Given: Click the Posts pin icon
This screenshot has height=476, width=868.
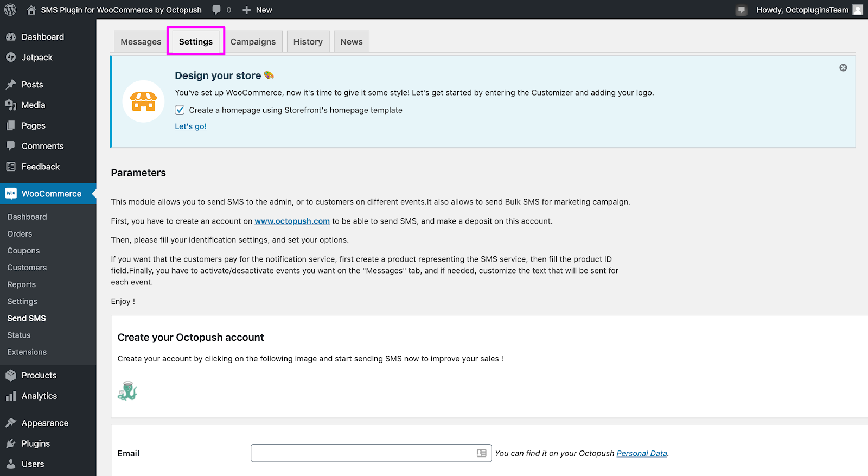Looking at the screenshot, I should click(x=11, y=85).
